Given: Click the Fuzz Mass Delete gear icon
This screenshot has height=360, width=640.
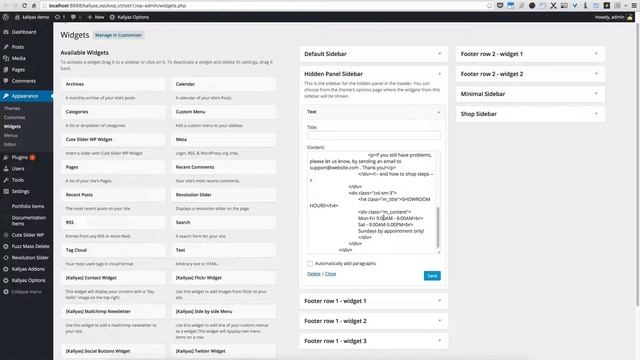Looking at the screenshot, I should pos(6,247).
